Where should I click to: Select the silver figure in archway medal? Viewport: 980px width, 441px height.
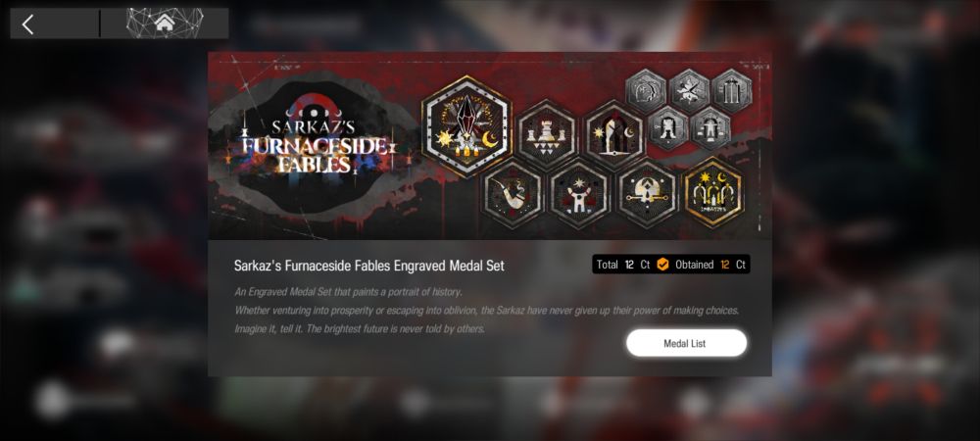(x=710, y=128)
